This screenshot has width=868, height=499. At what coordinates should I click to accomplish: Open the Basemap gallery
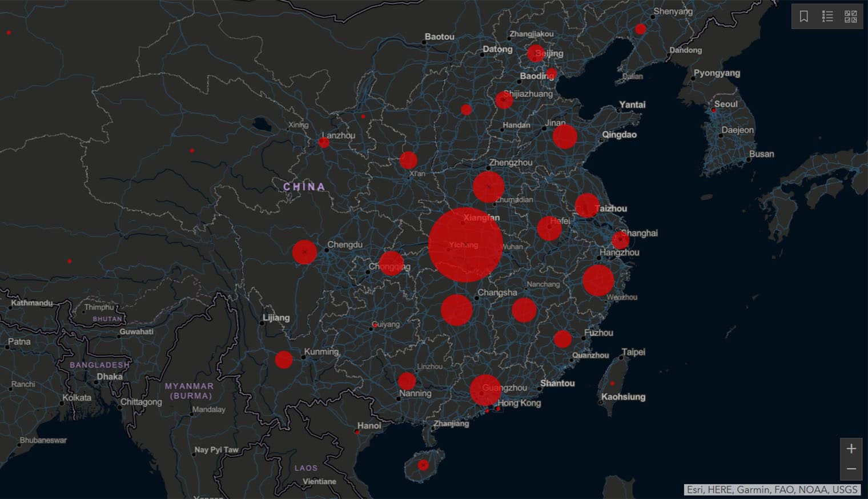tap(850, 17)
